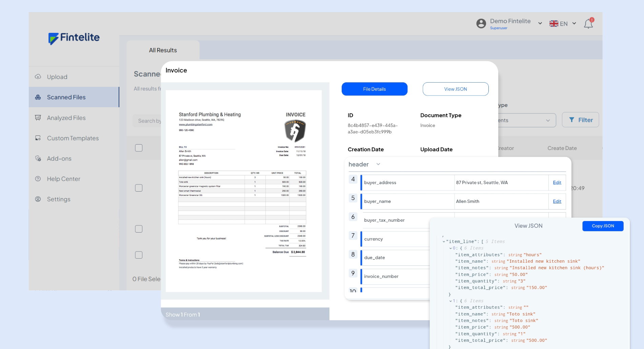The image size is (644, 349).
Task: Click the Copy JSON button
Action: coord(603,226)
